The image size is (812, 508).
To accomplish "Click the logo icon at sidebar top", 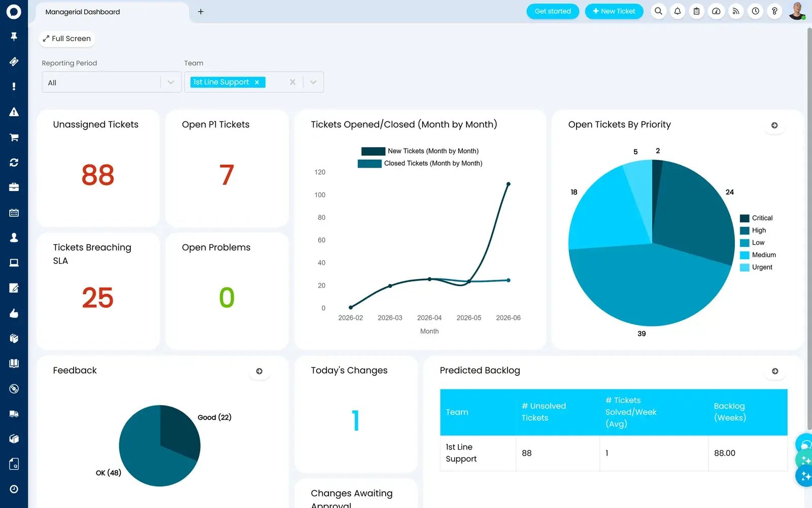I will [14, 12].
